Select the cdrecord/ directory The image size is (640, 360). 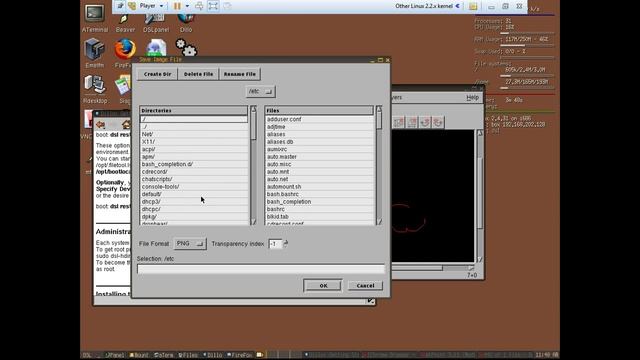193,172
